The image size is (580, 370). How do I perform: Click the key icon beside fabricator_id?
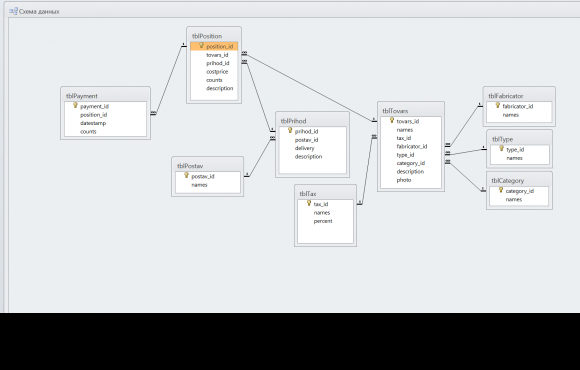[x=498, y=105]
